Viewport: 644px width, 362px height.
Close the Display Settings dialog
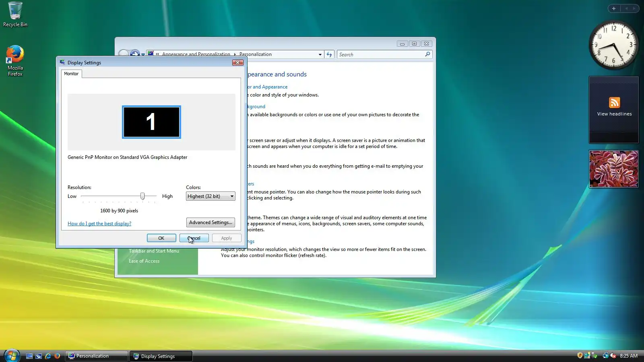238,62
